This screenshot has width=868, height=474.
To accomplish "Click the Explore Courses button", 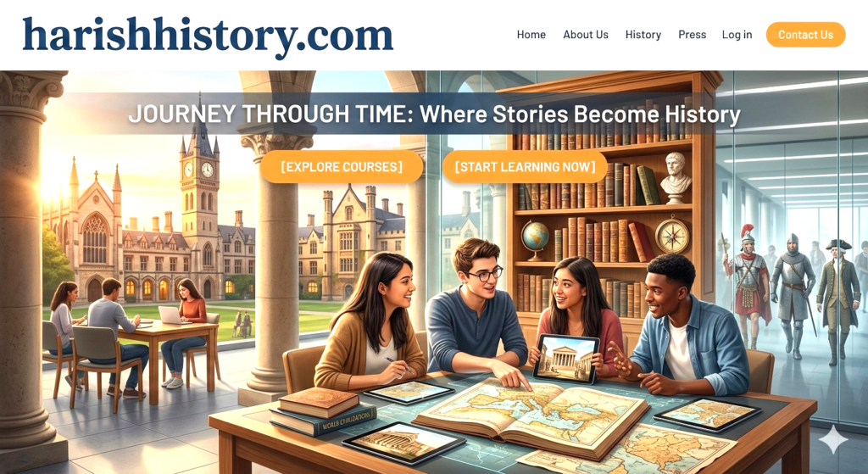I will pos(342,167).
